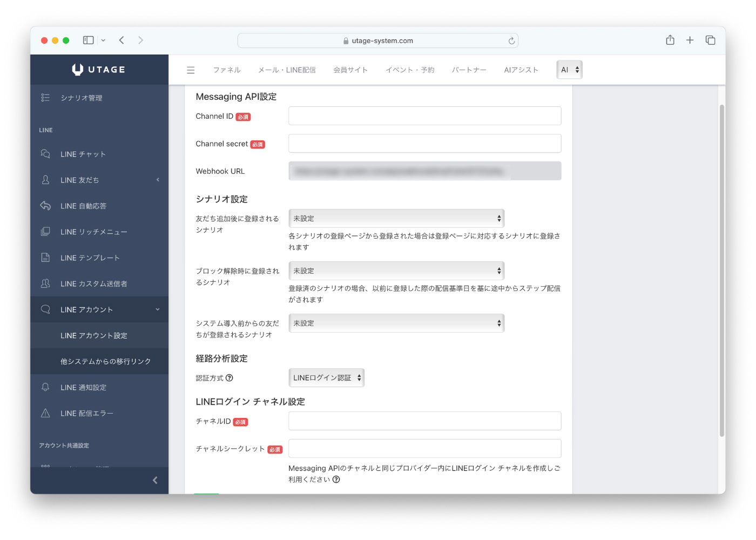
Task: Open a new Safari tab
Action: [x=690, y=40]
